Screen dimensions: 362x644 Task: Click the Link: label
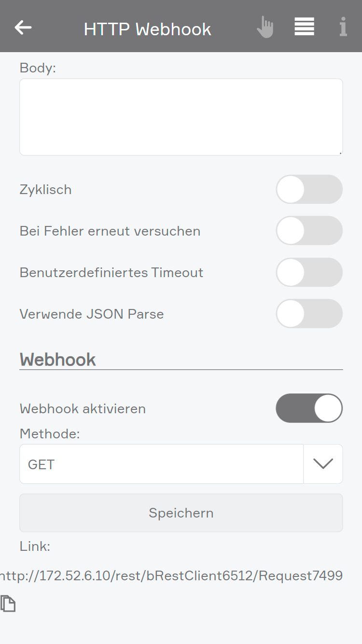tap(35, 546)
